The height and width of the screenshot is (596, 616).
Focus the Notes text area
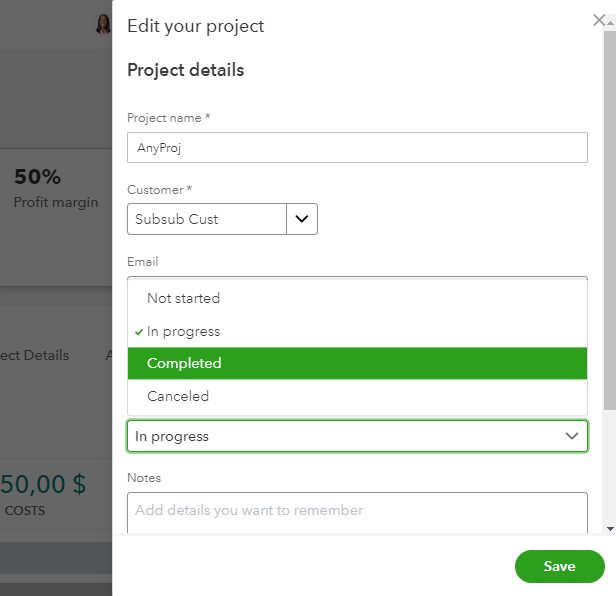(357, 511)
